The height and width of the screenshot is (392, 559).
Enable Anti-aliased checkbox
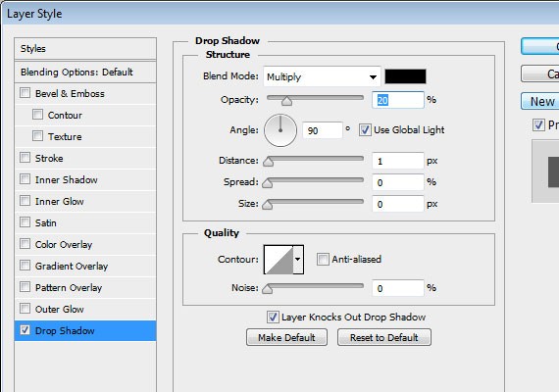coord(323,260)
